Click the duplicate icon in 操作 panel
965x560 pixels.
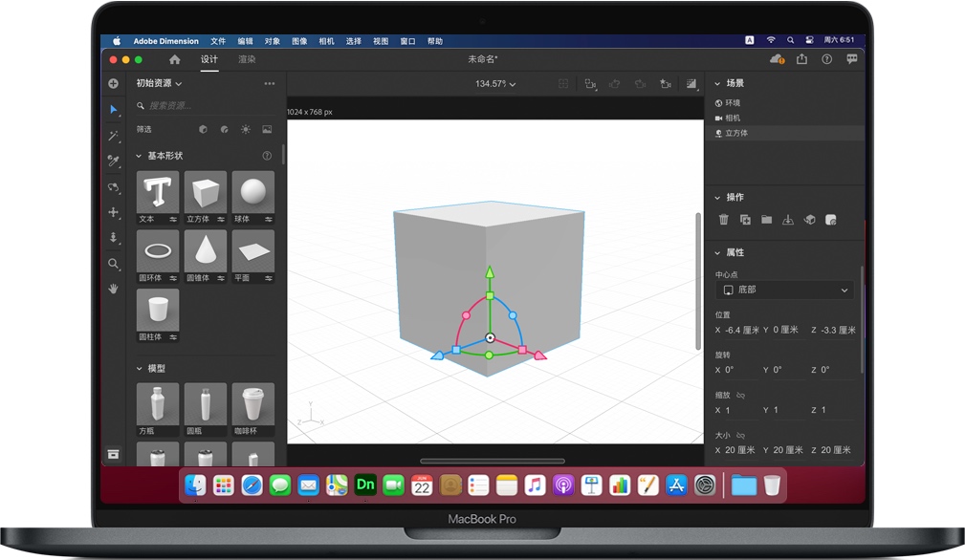tap(745, 220)
